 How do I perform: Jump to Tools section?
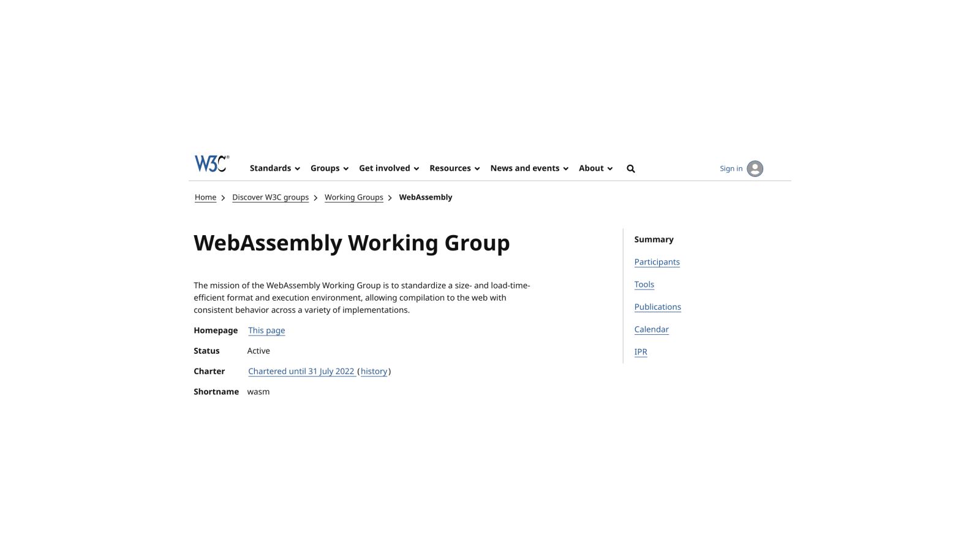pos(644,285)
